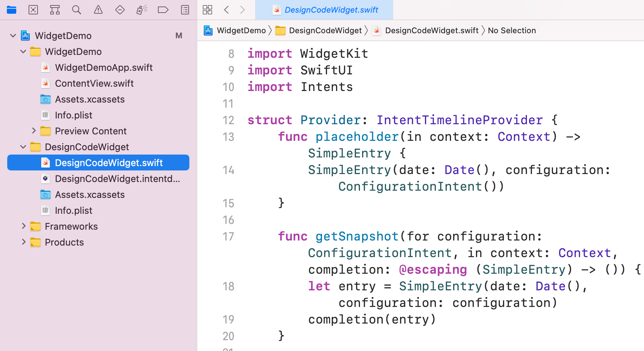Image resolution: width=644 pixels, height=351 pixels.
Task: Click the Swift icon beside WidgetDemoApp.swift
Action: click(45, 68)
